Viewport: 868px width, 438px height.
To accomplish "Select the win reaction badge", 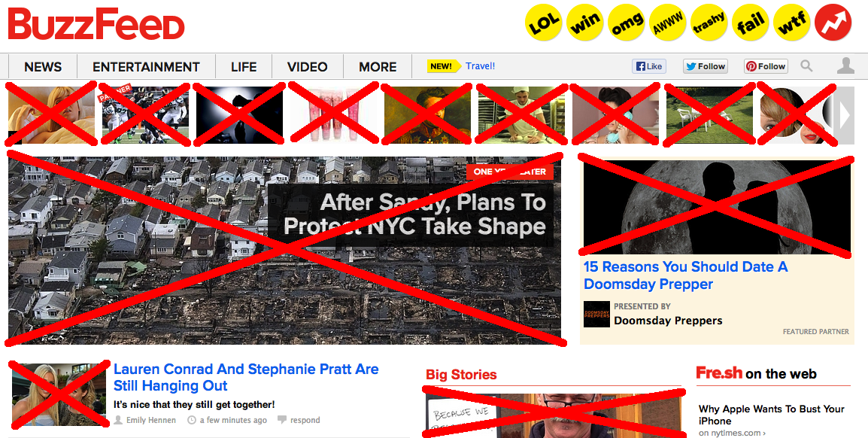I will pyautogui.click(x=584, y=22).
